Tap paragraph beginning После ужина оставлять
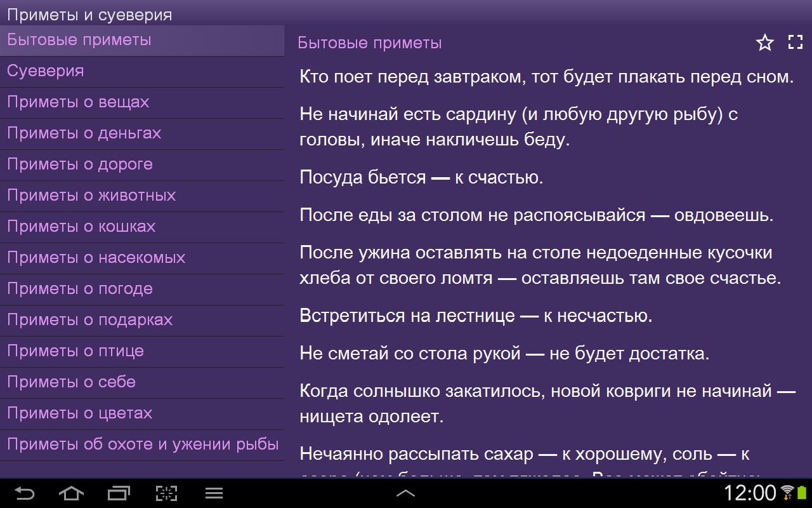Screen dimensions: 812x508 coord(540,265)
